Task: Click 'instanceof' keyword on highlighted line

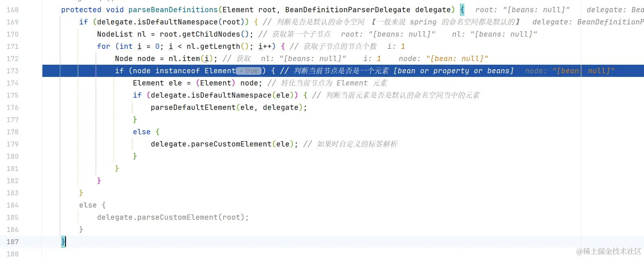Action: click(178, 71)
